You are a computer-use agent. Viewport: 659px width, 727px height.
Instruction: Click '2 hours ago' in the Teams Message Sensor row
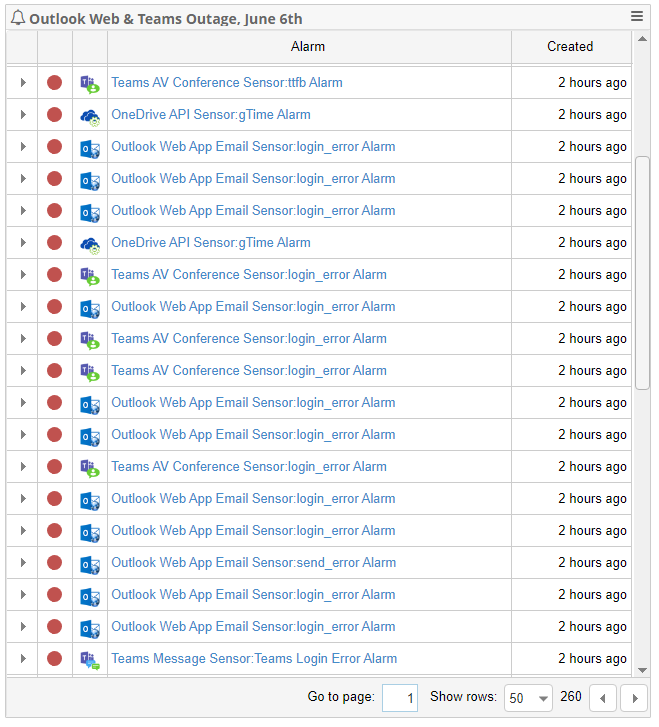592,658
